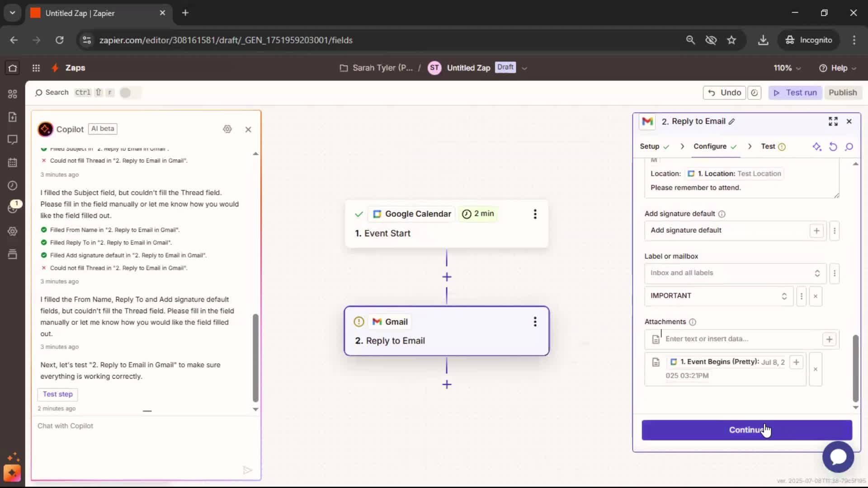Open the step search magnifier icon
The image size is (868, 488).
coord(849,146)
